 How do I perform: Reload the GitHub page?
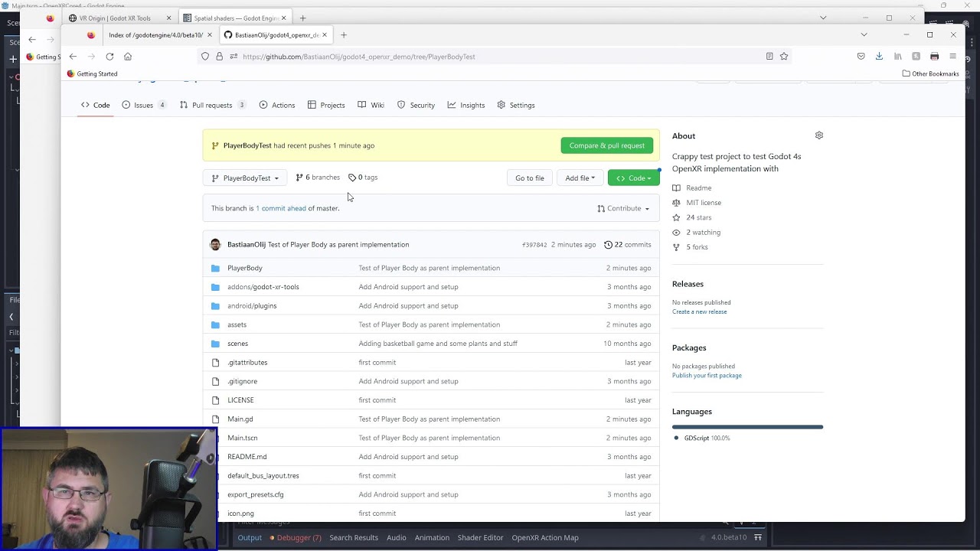click(x=109, y=57)
